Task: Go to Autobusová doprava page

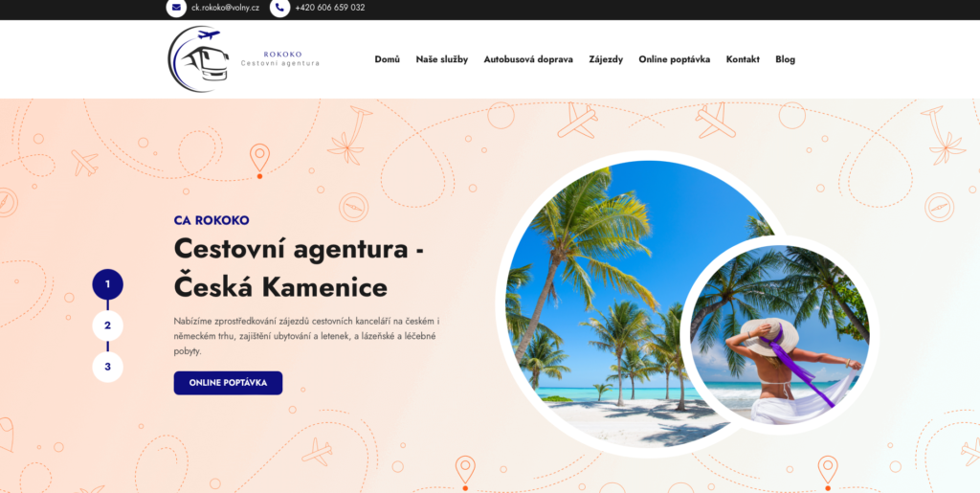Action: point(528,59)
